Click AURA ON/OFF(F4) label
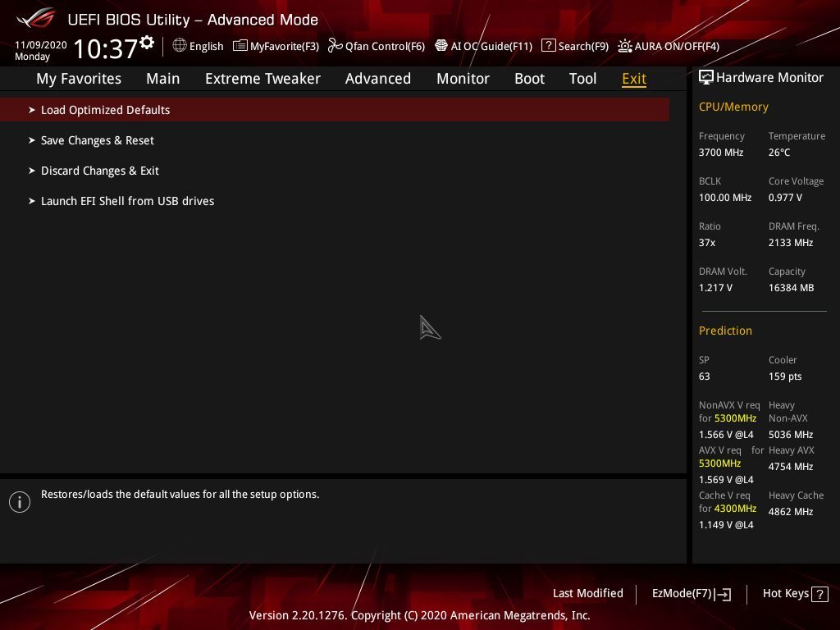This screenshot has height=630, width=840. (x=677, y=47)
